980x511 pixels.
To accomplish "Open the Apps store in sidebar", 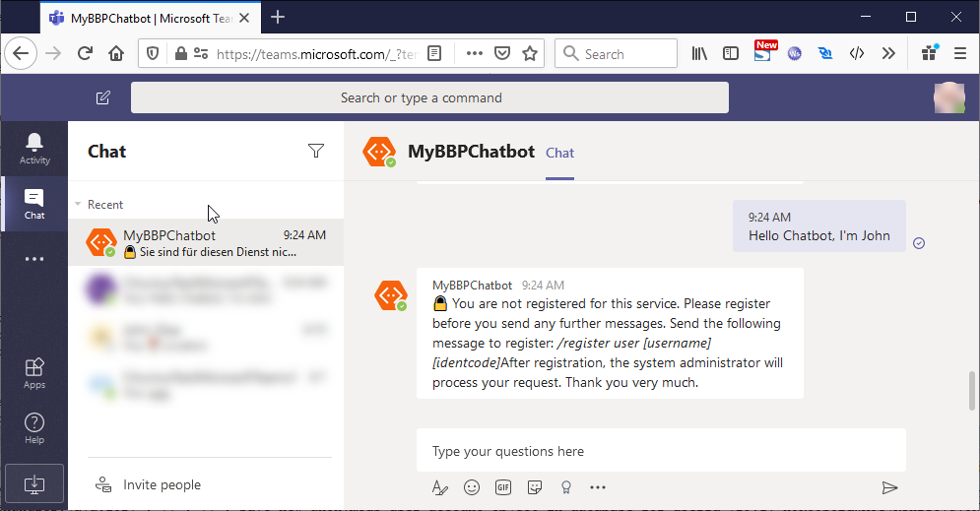I will [x=34, y=373].
